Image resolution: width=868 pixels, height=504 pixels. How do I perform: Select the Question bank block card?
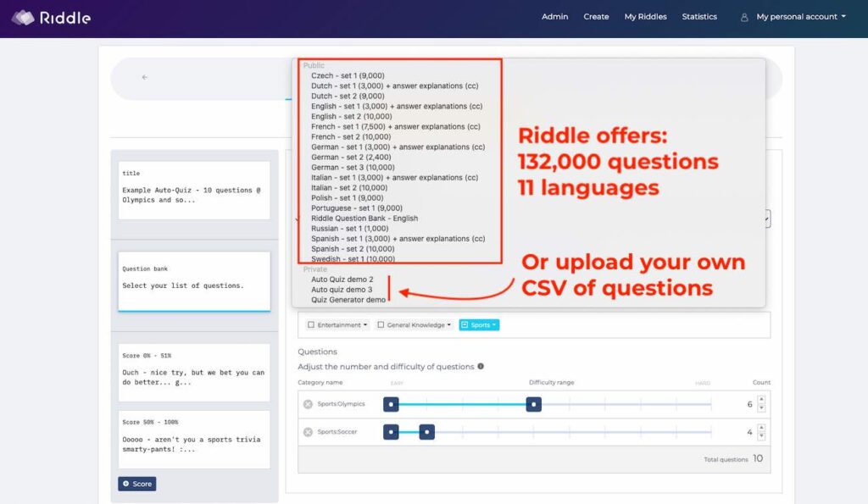coord(194,281)
